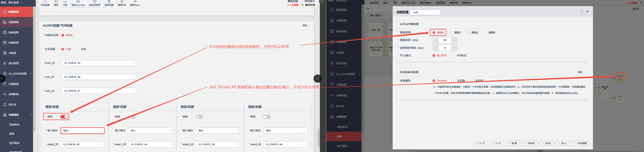Open 蓝牙通话 in left window sidebar
This screenshot has height=152, width=644.
pyautogui.click(x=14, y=143)
